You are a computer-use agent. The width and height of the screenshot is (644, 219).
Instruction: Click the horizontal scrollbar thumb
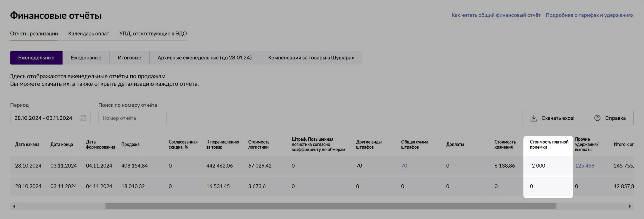[331, 206]
